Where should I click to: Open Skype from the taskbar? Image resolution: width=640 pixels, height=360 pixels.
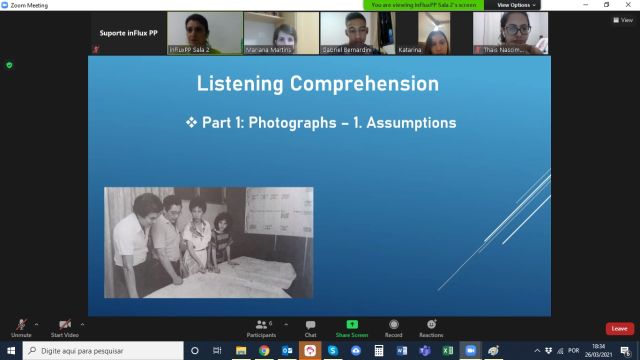333,351
